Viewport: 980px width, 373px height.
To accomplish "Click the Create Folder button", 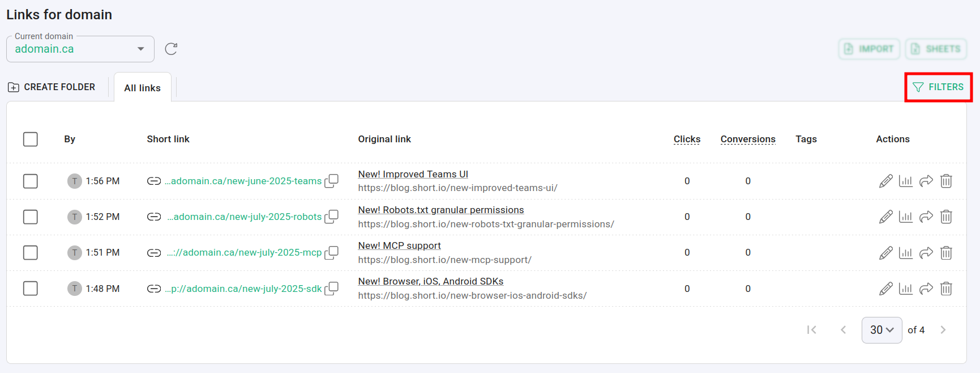I will 52,87.
